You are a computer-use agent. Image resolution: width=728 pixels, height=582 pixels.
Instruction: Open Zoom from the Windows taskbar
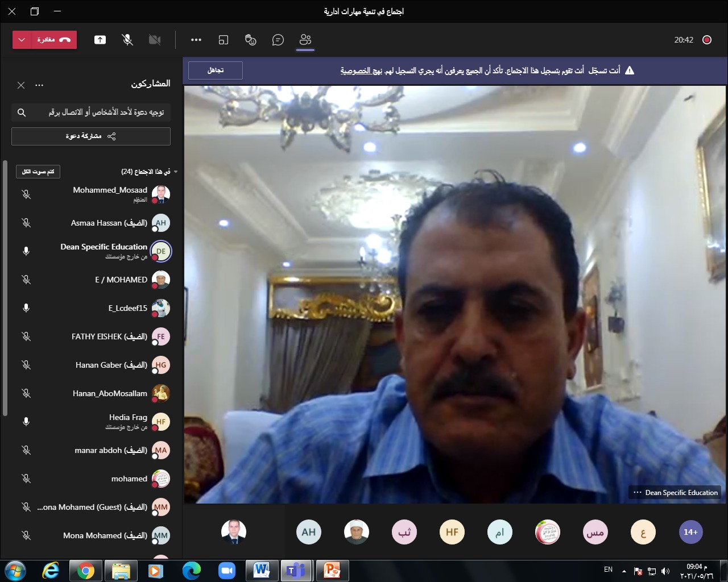pyautogui.click(x=227, y=571)
